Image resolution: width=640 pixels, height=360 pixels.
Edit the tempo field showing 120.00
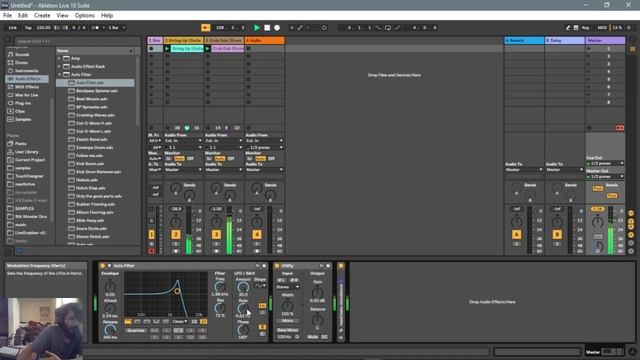click(x=43, y=28)
